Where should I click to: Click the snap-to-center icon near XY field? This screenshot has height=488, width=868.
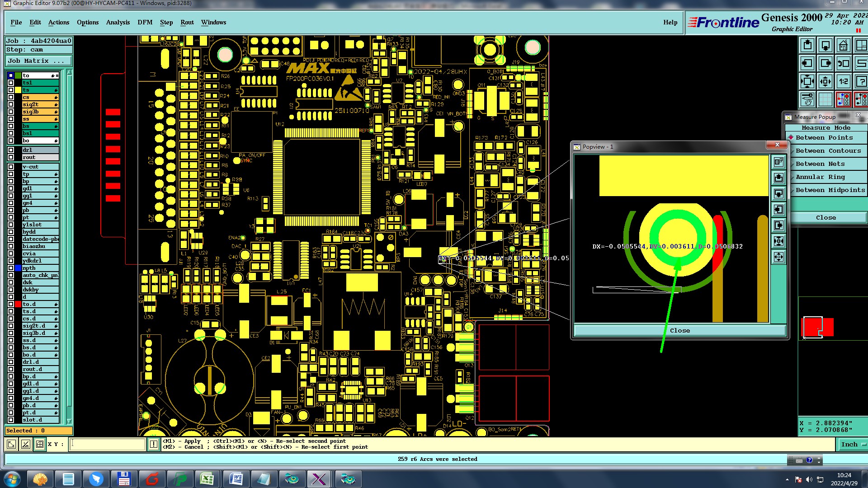(x=40, y=444)
